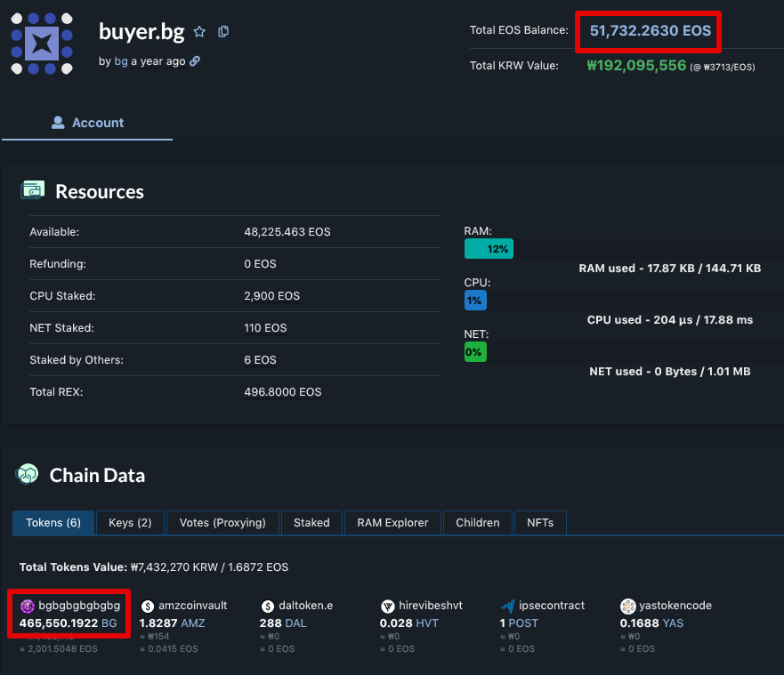Click the Staked by Others value 6 EOS
Image resolution: width=784 pixels, height=675 pixels.
click(x=260, y=360)
